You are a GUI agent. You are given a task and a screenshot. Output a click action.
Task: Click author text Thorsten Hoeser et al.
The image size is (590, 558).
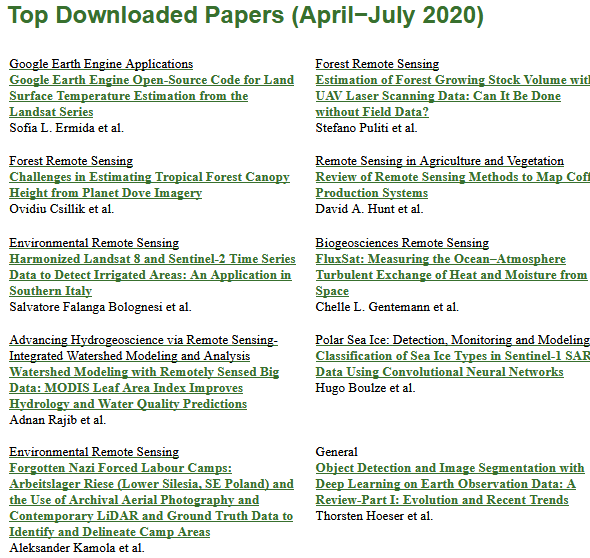click(374, 516)
